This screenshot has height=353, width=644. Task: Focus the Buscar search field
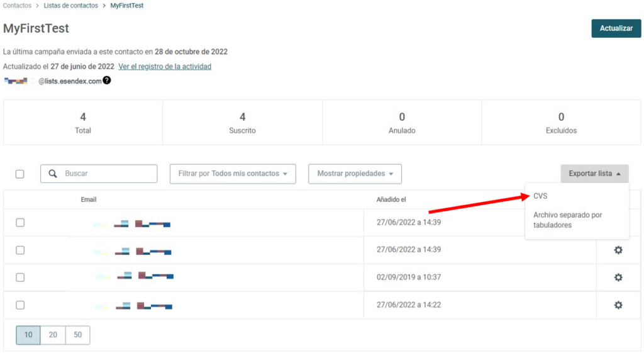pyautogui.click(x=99, y=174)
